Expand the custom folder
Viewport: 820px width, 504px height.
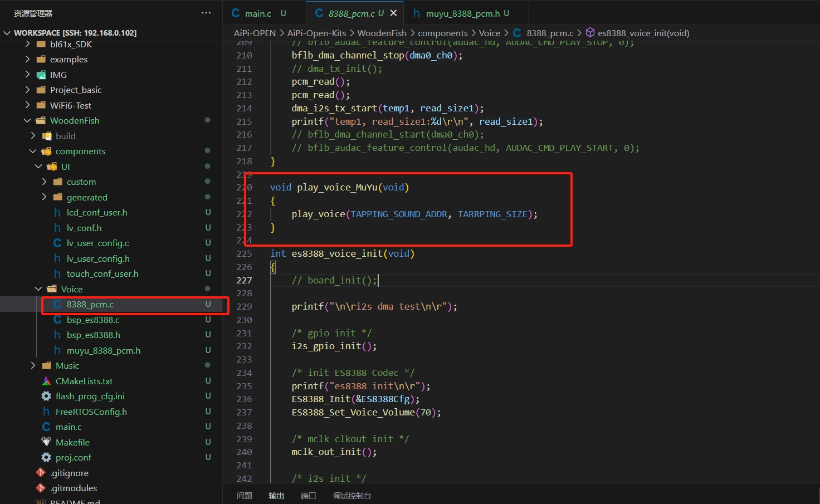(44, 182)
